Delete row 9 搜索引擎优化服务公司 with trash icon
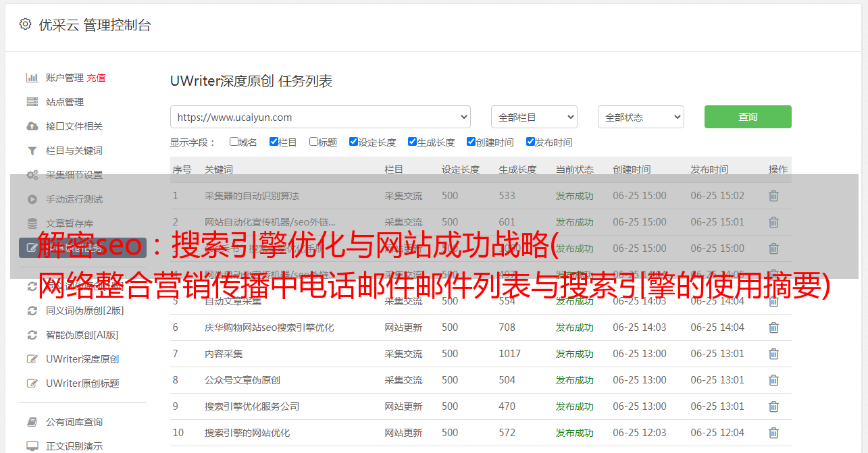The width and height of the screenshot is (868, 453). click(x=773, y=406)
